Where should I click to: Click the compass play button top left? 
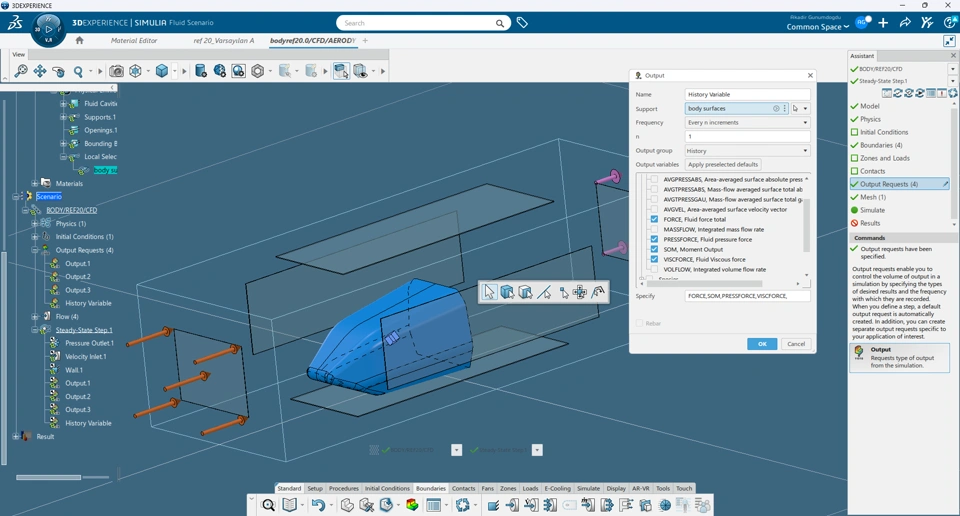pos(48,28)
